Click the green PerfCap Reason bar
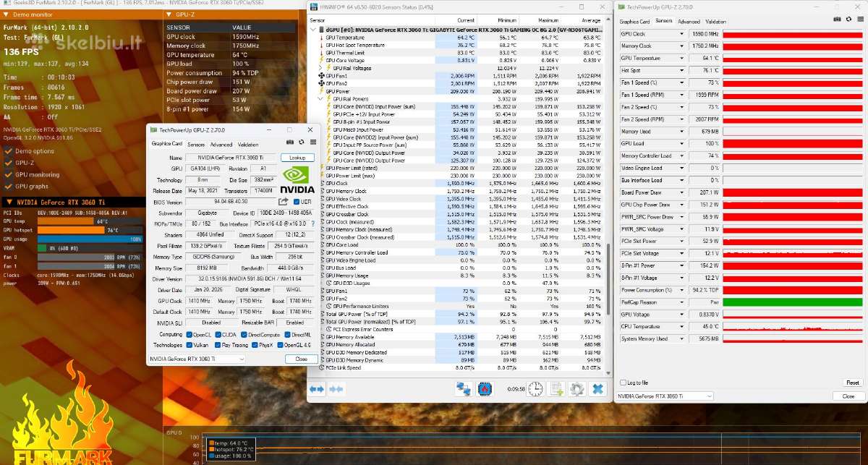The image size is (868, 465). coord(792,302)
